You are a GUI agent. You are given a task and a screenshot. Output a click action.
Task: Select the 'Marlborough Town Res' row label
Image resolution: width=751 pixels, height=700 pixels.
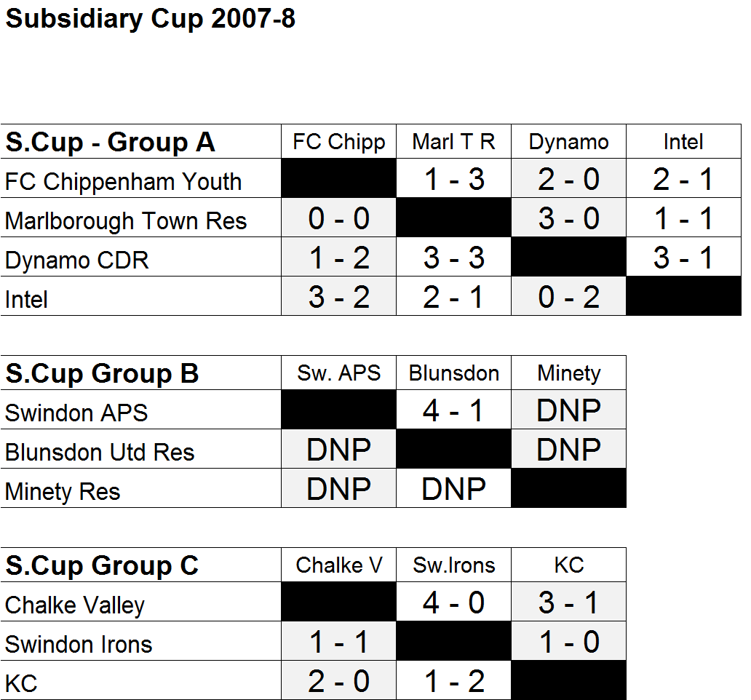click(126, 220)
